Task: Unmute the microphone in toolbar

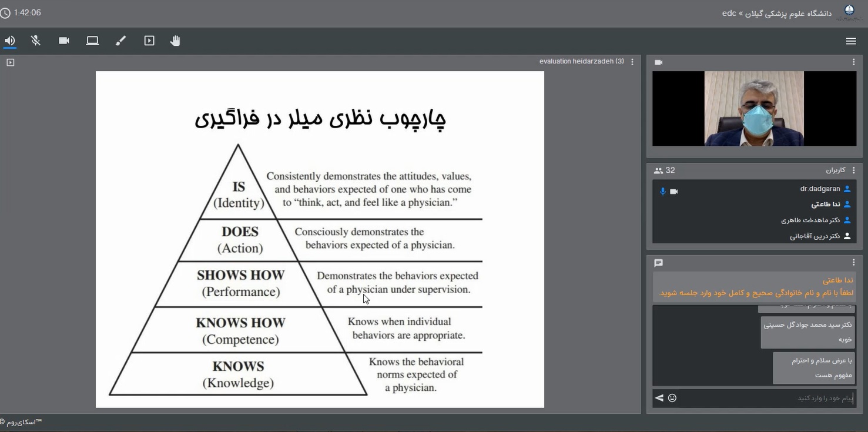Action: 36,41
